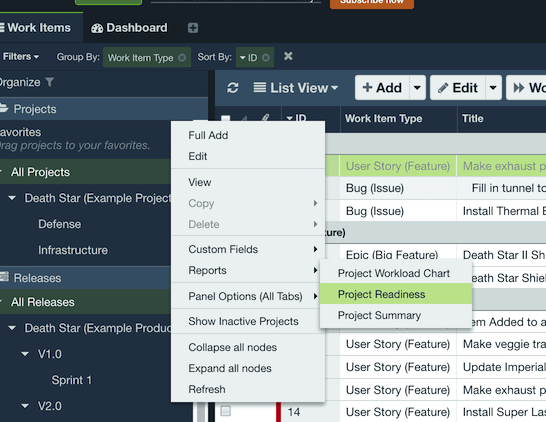Select Project Summary report
Viewport: 546px width, 422px height.
tap(396, 315)
